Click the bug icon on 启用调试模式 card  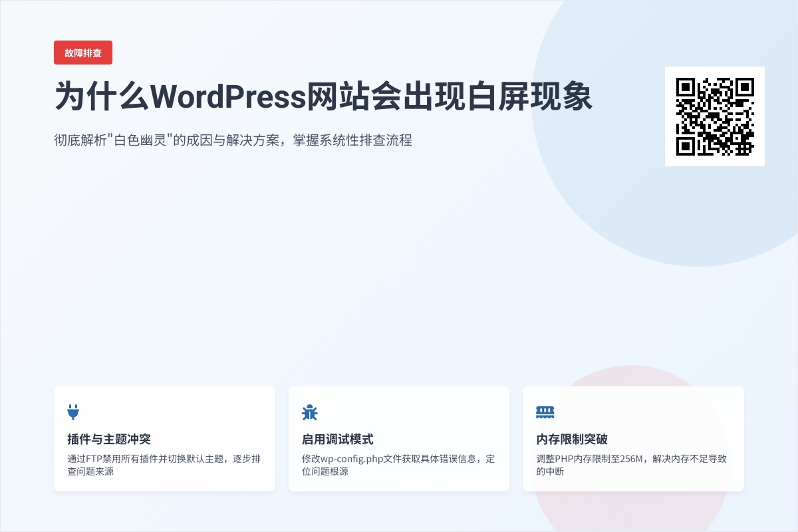click(309, 412)
